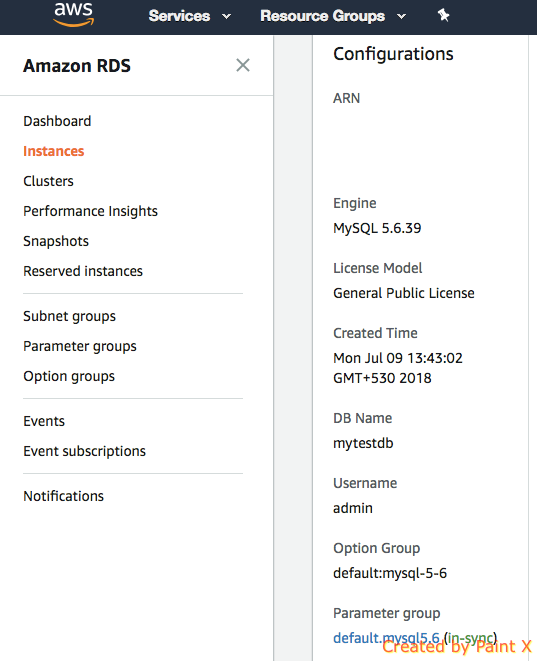Expand the Services dropdown arrow

[226, 16]
